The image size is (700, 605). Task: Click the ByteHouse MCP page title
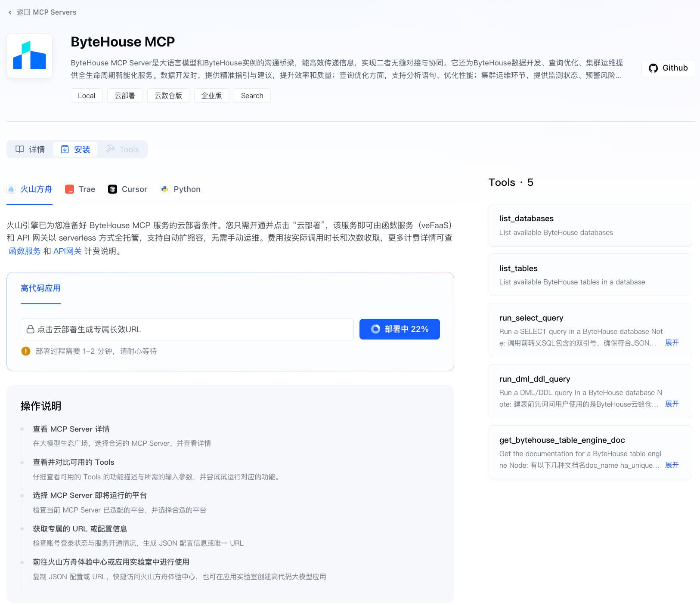click(123, 42)
